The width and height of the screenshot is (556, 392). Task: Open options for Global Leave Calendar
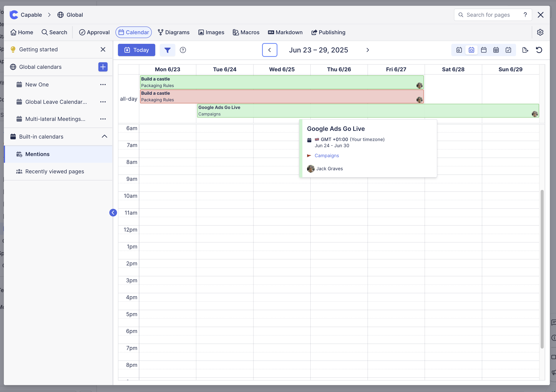coord(103,102)
